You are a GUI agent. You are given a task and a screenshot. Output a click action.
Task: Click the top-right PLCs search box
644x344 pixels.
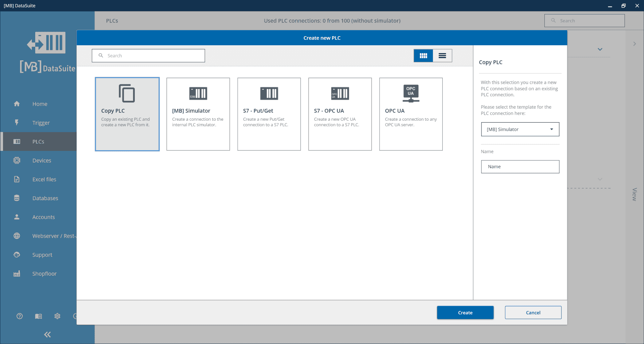(x=584, y=21)
